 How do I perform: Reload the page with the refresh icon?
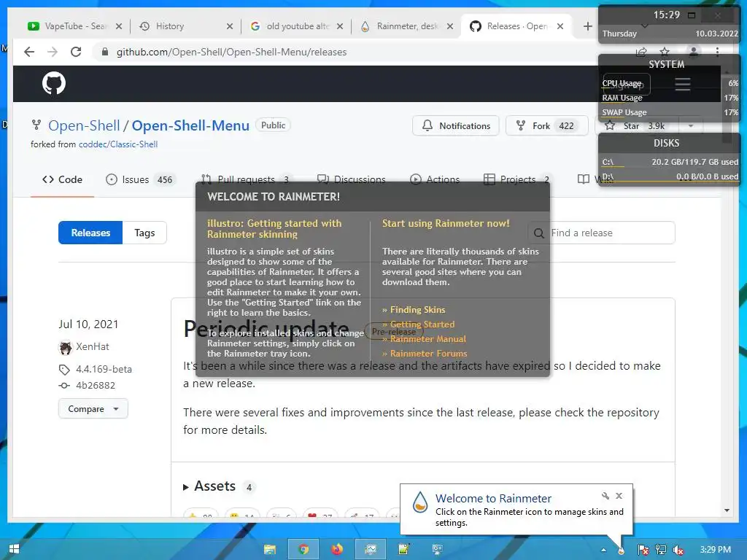[76, 52]
